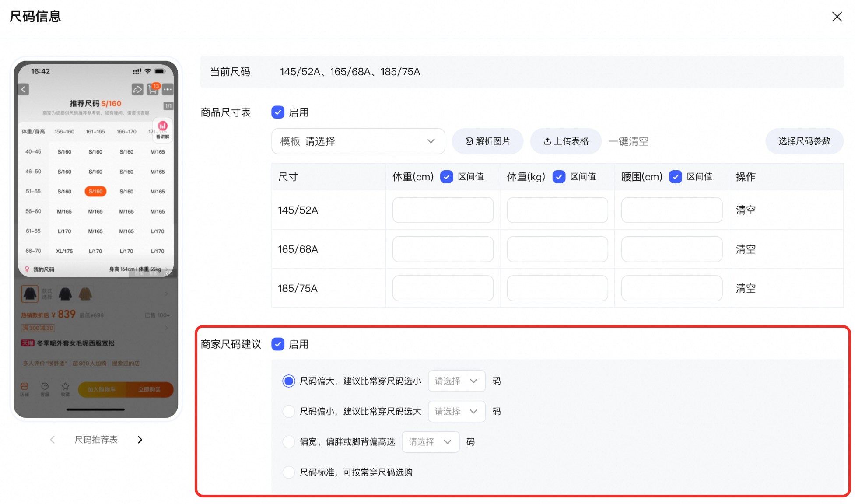
Task: Select 尺码偏小 radio option
Action: [x=289, y=411]
